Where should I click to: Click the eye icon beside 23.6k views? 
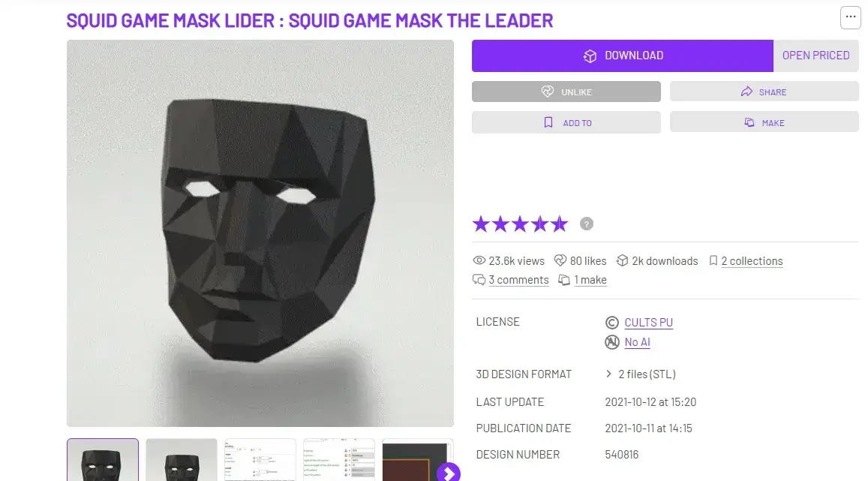[479, 260]
